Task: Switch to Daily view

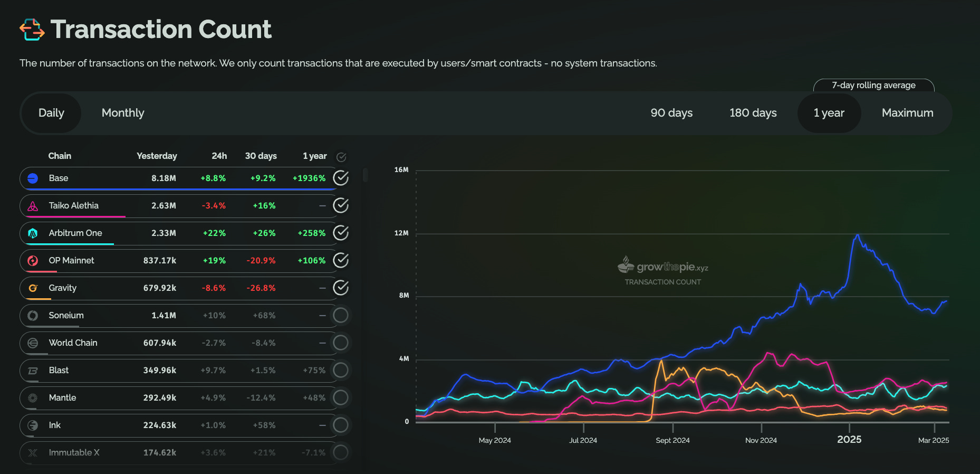Action: 51,113
